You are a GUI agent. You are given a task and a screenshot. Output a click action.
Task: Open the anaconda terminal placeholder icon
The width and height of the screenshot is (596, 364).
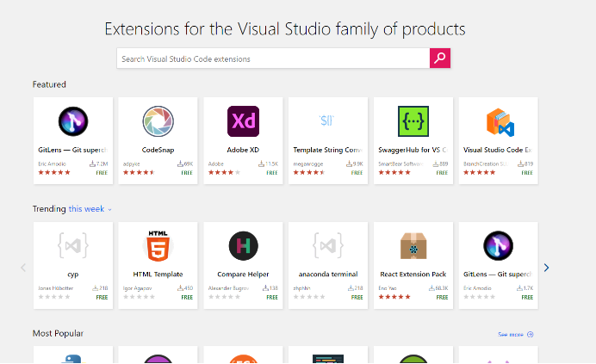tap(328, 245)
